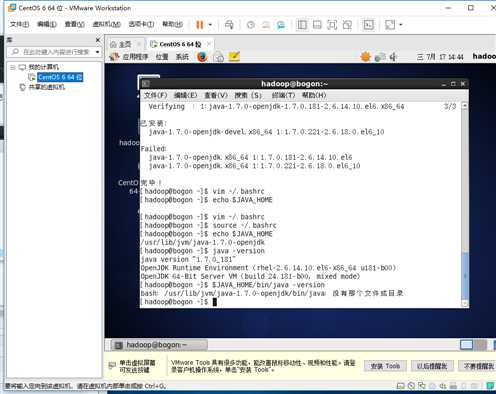Click the terminal window menu icon in title bar
The image size is (496, 394).
point(146,84)
